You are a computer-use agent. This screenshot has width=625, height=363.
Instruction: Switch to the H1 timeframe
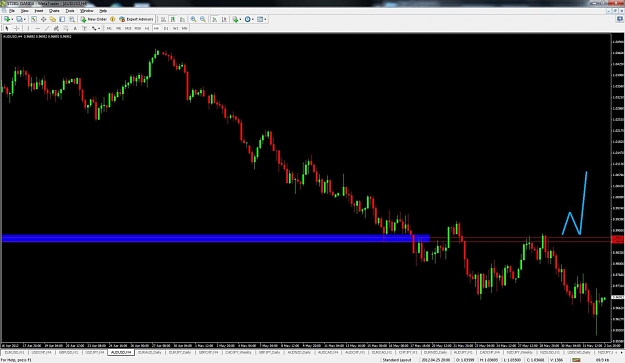pos(147,28)
